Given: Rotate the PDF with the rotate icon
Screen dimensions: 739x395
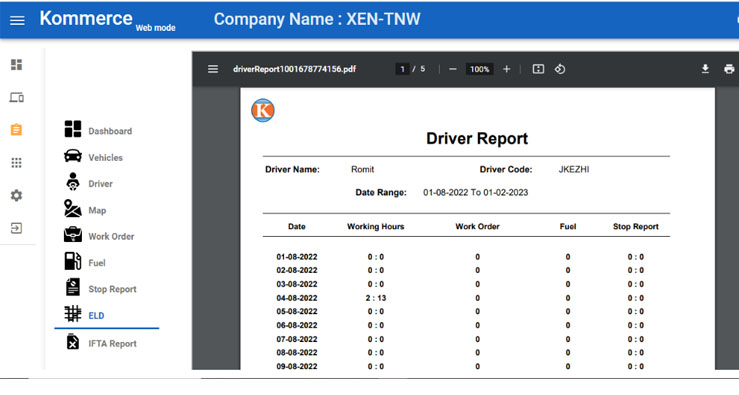Looking at the screenshot, I should [560, 69].
